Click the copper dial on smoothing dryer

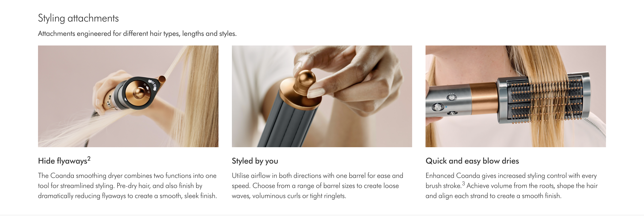click(x=139, y=93)
